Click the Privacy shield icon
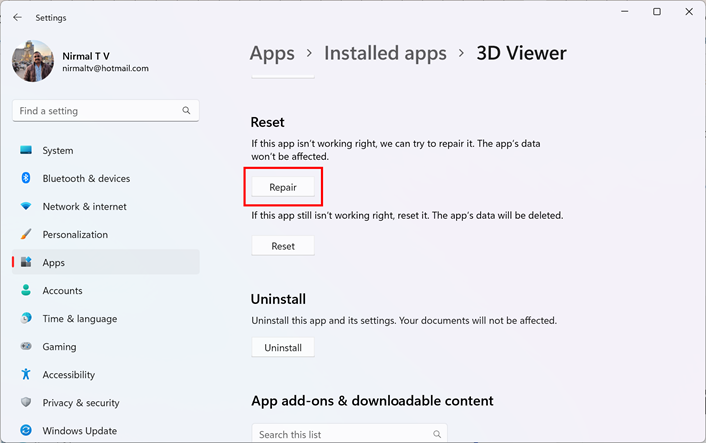This screenshot has height=443, width=706. coord(26,402)
